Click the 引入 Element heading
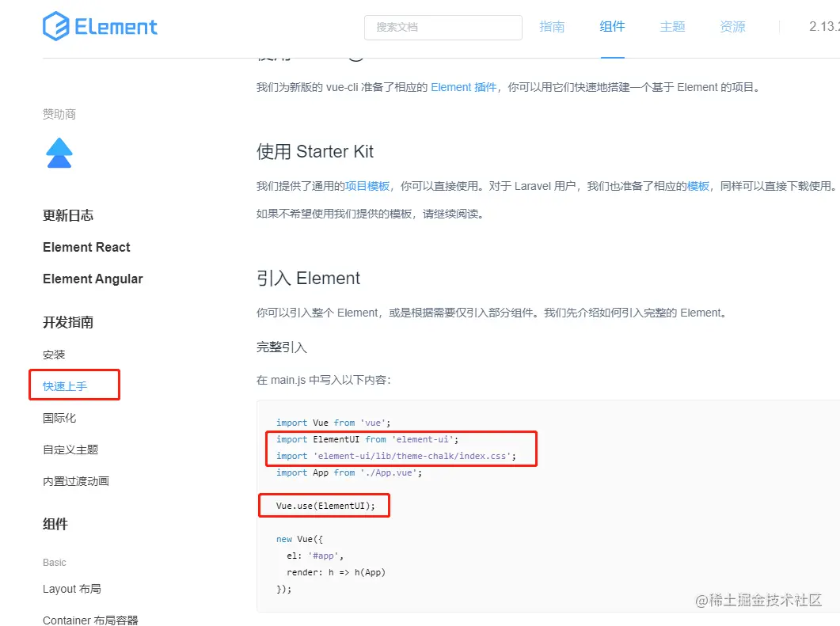This screenshot has height=626, width=840. click(x=308, y=279)
